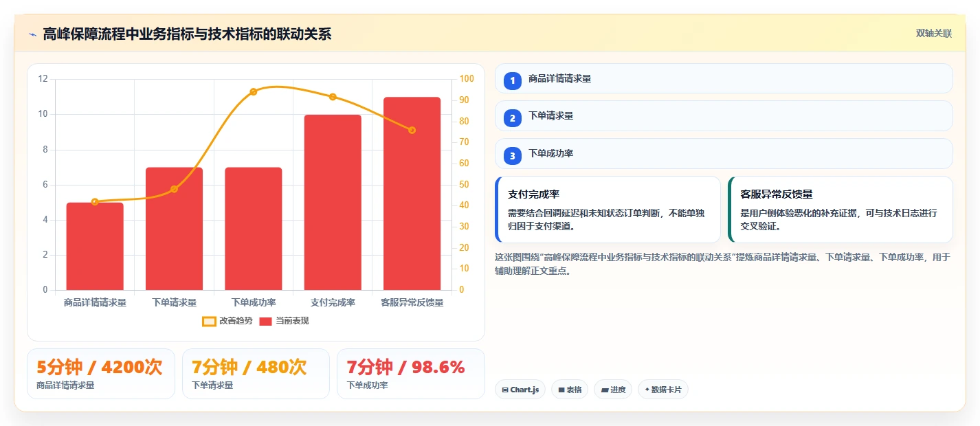Click the summary paragraph starting with 这张图围绕
This screenshot has height=426, width=980.
722,264
